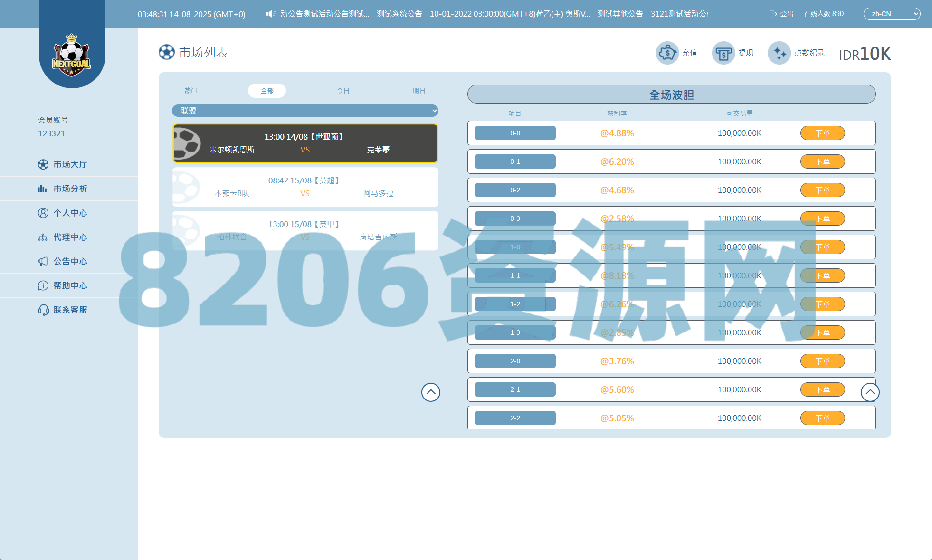
Task: Click the agent center hierarchy icon
Action: coord(43,237)
